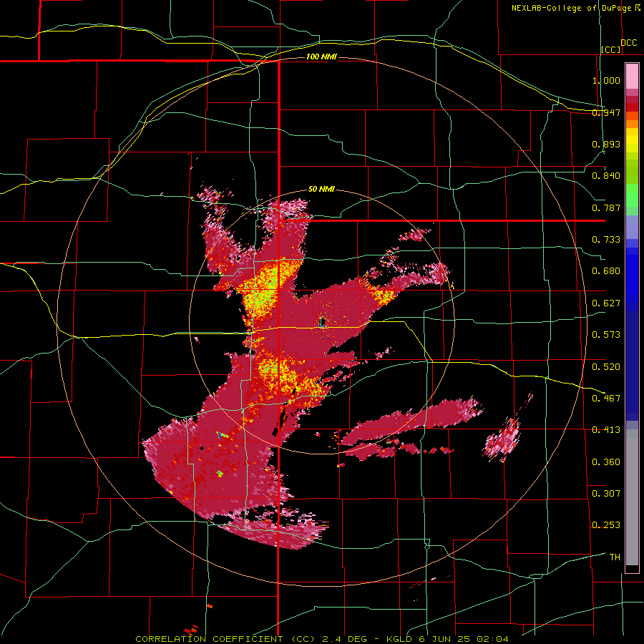Image resolution: width=644 pixels, height=644 pixels.
Task: Click the 0.733 value on the color scale
Action: (x=606, y=240)
